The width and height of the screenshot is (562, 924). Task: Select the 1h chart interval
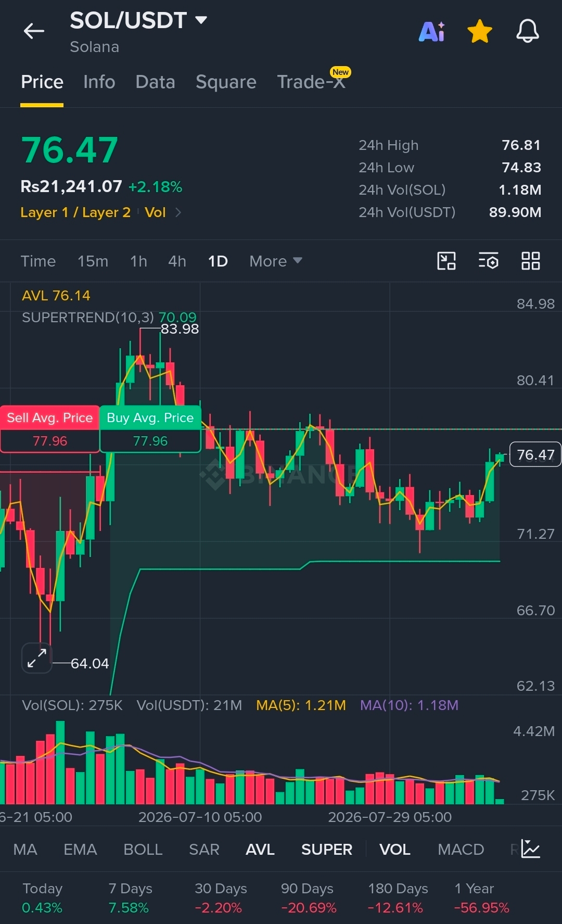click(x=138, y=261)
